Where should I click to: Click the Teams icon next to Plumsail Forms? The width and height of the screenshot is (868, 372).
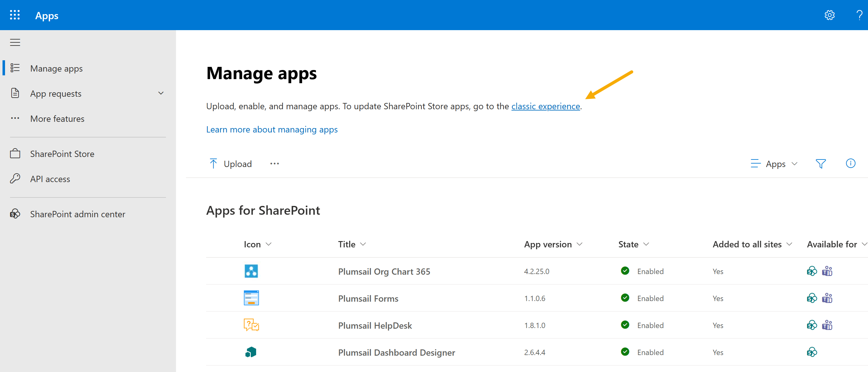click(x=827, y=298)
